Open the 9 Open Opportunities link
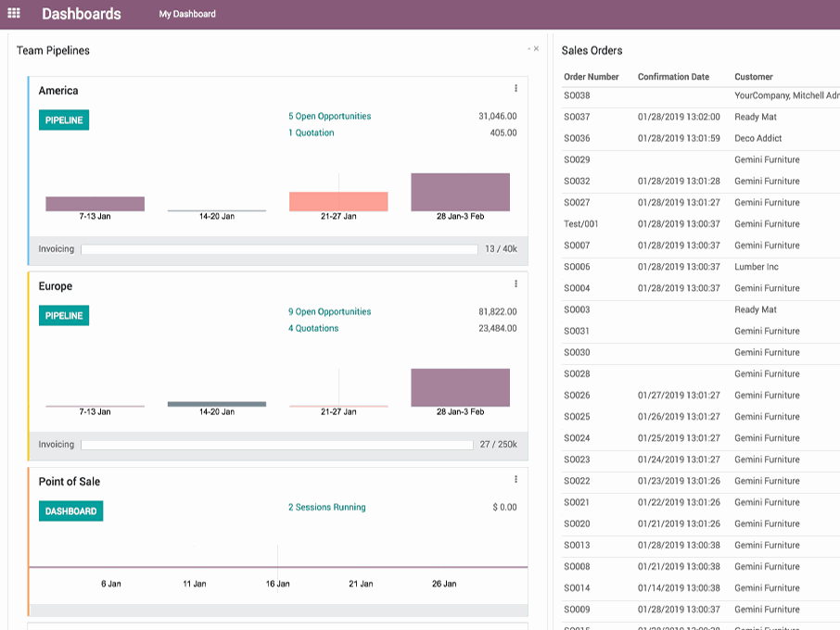Screen dimensions: 840x630 (329, 312)
